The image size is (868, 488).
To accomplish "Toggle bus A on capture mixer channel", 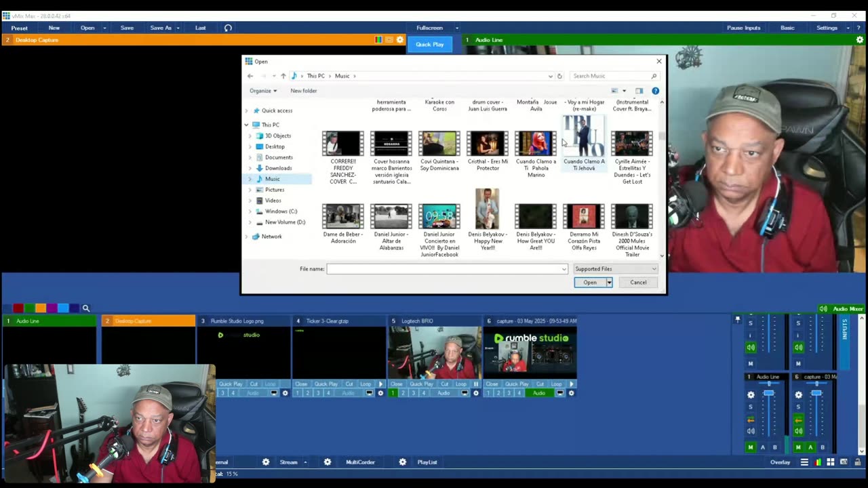I will [x=810, y=447].
